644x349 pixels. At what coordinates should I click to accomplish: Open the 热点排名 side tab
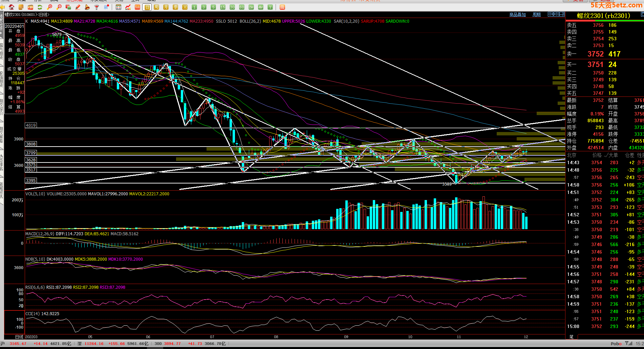pos(2,163)
